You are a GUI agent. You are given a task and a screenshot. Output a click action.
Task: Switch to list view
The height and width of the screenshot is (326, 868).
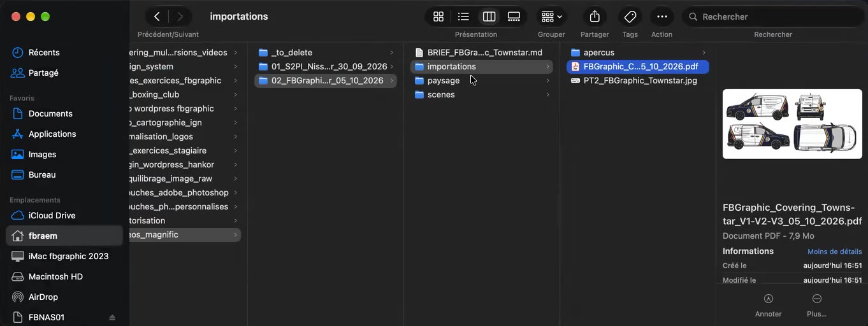463,17
